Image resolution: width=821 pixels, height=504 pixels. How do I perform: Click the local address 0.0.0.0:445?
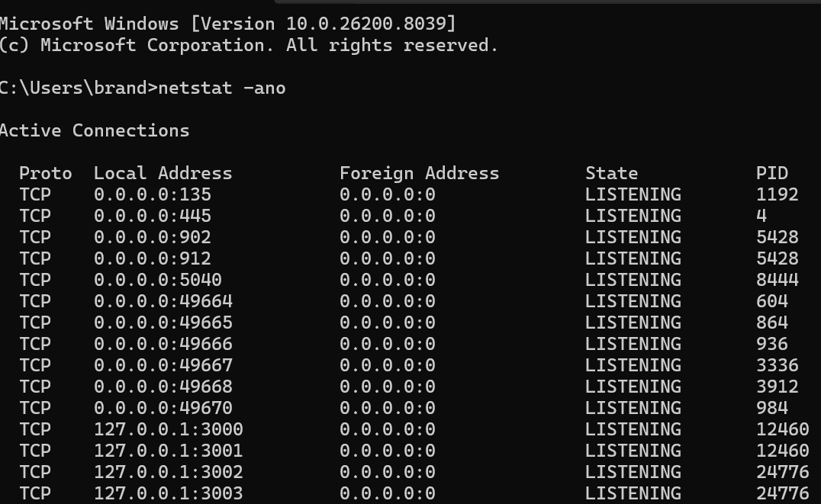[x=153, y=216]
